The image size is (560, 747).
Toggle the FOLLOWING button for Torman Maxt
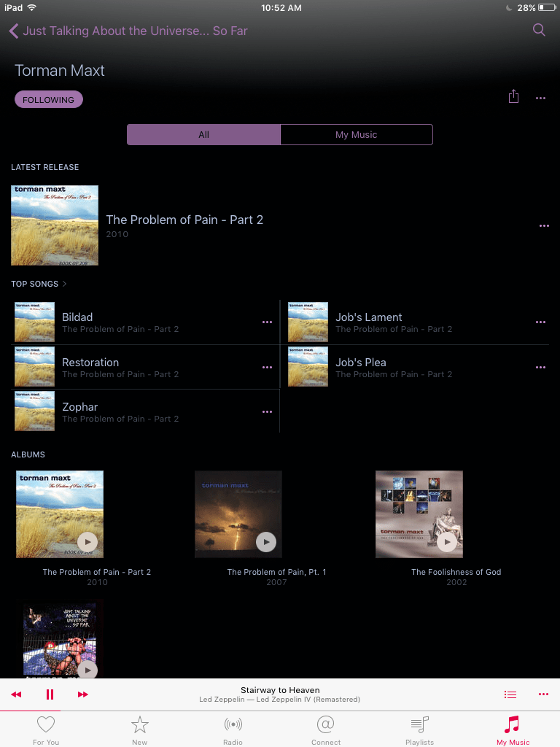coord(49,99)
